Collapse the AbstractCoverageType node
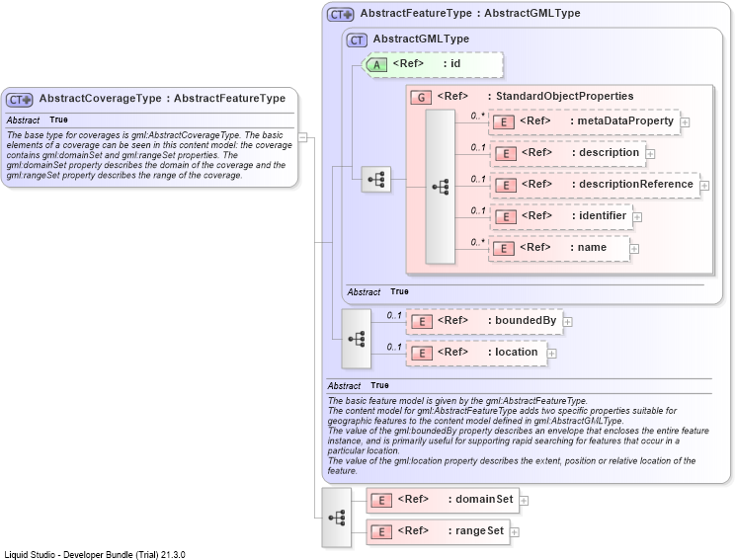 [x=303, y=137]
